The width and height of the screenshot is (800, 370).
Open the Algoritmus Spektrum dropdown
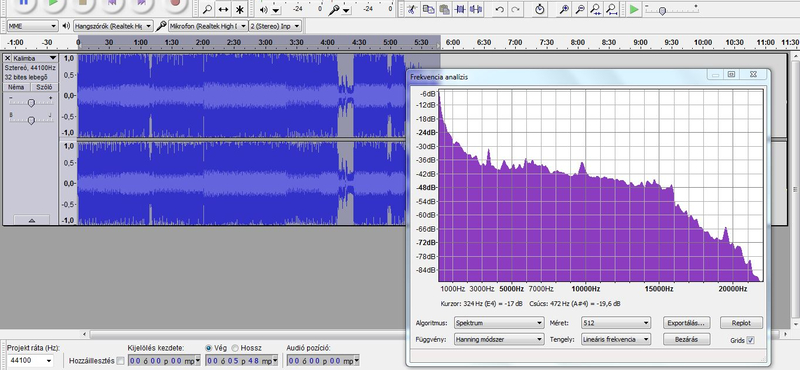(499, 323)
